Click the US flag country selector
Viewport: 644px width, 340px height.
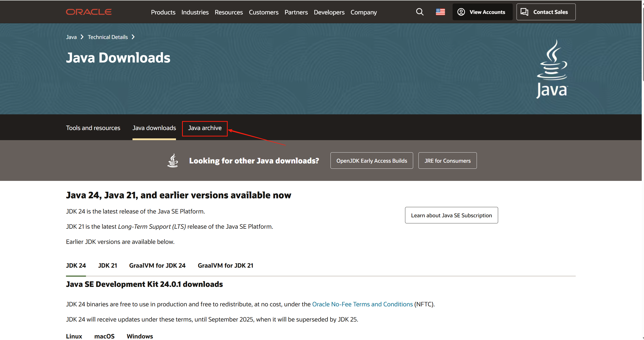440,12
